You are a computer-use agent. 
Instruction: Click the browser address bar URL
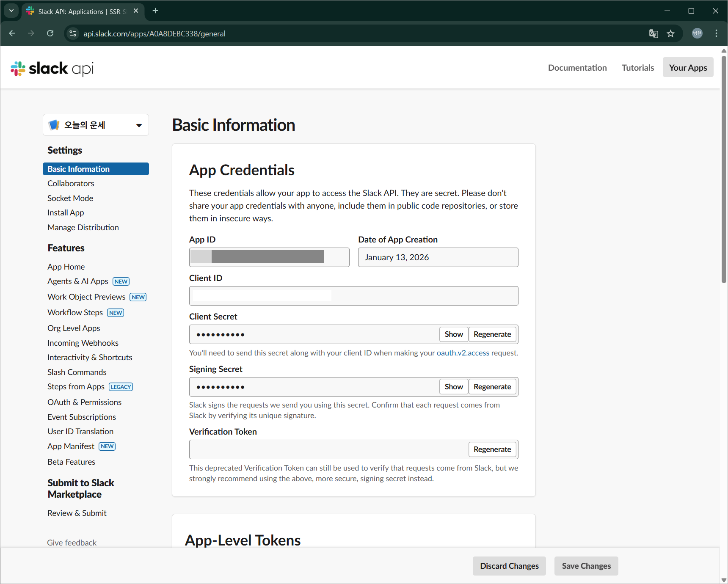154,33
